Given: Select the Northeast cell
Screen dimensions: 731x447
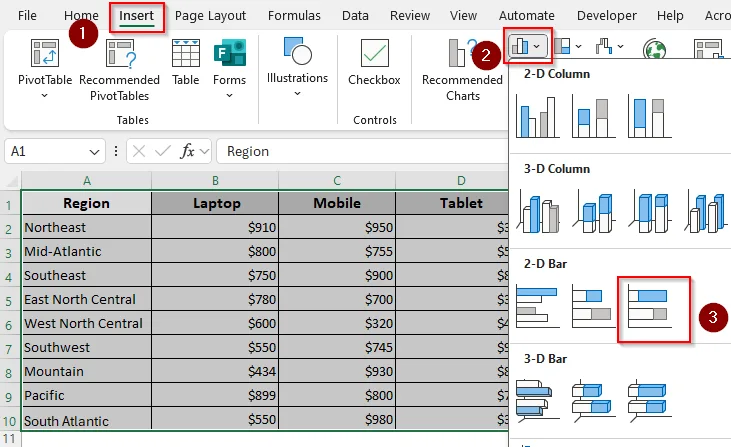Looking at the screenshot, I should click(87, 227).
